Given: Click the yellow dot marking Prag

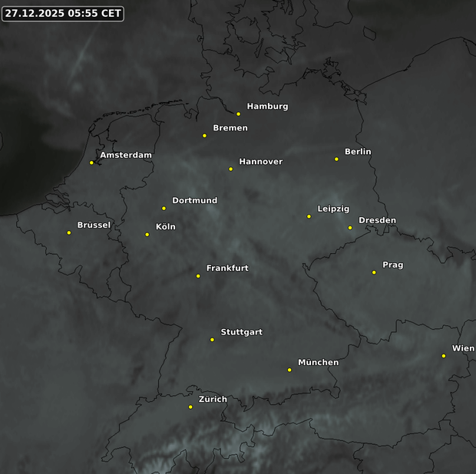Looking at the screenshot, I should [x=374, y=272].
